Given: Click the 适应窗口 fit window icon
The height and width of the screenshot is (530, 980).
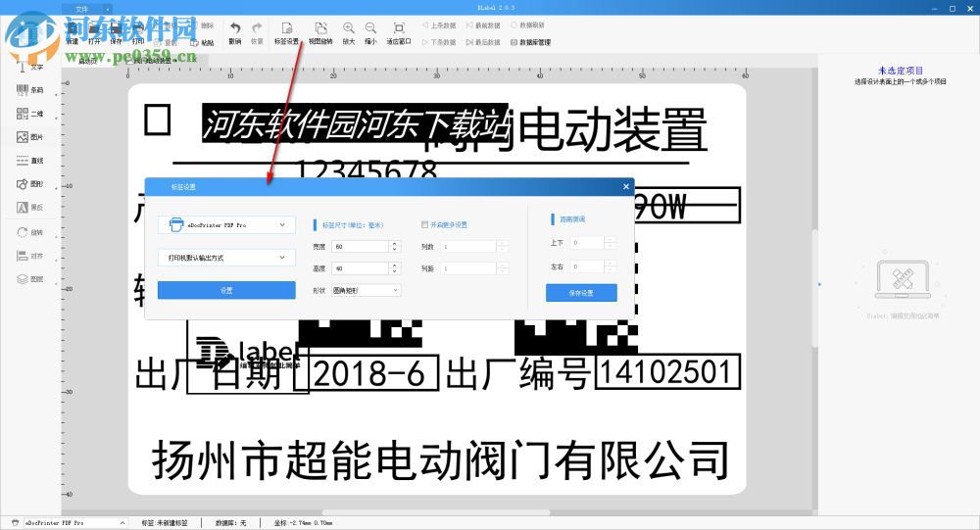Looking at the screenshot, I should (399, 33).
